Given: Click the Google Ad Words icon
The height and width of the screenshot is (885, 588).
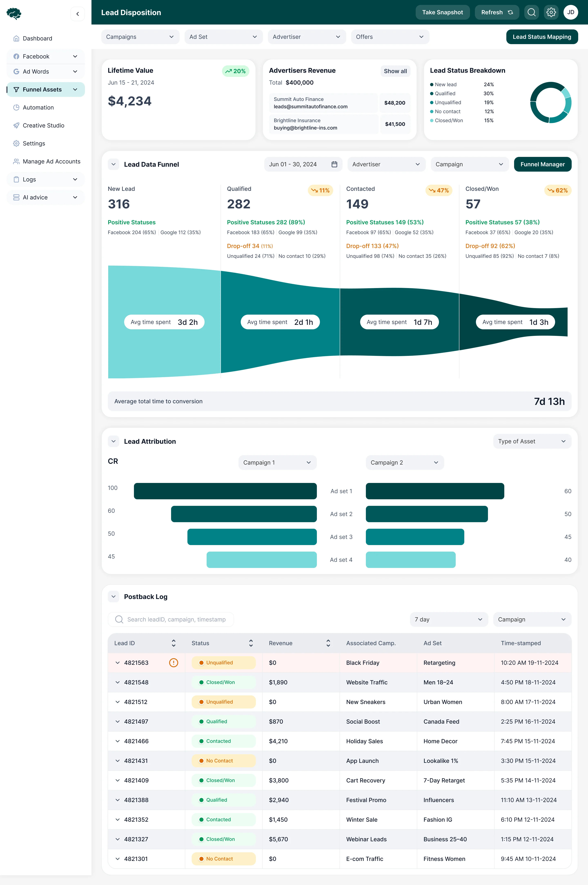Looking at the screenshot, I should point(16,71).
